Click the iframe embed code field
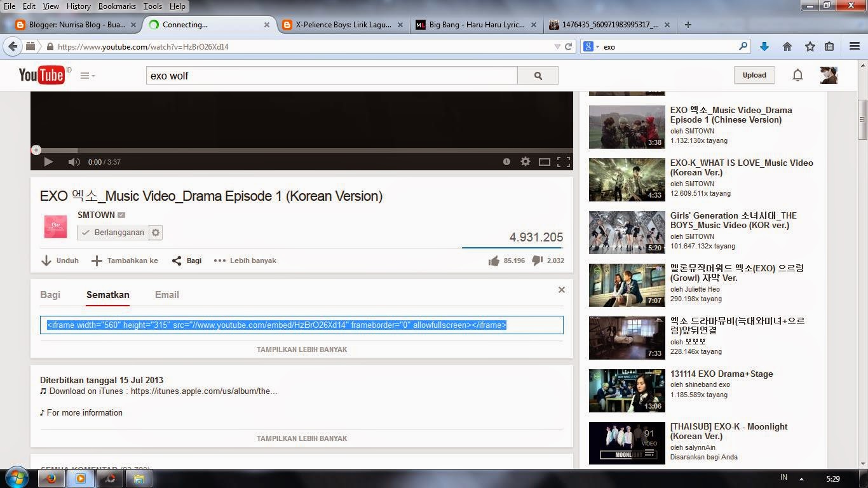 (x=302, y=325)
